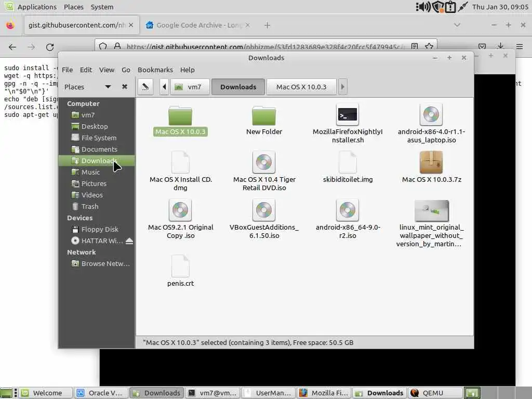Open the System menu

(x=102, y=7)
